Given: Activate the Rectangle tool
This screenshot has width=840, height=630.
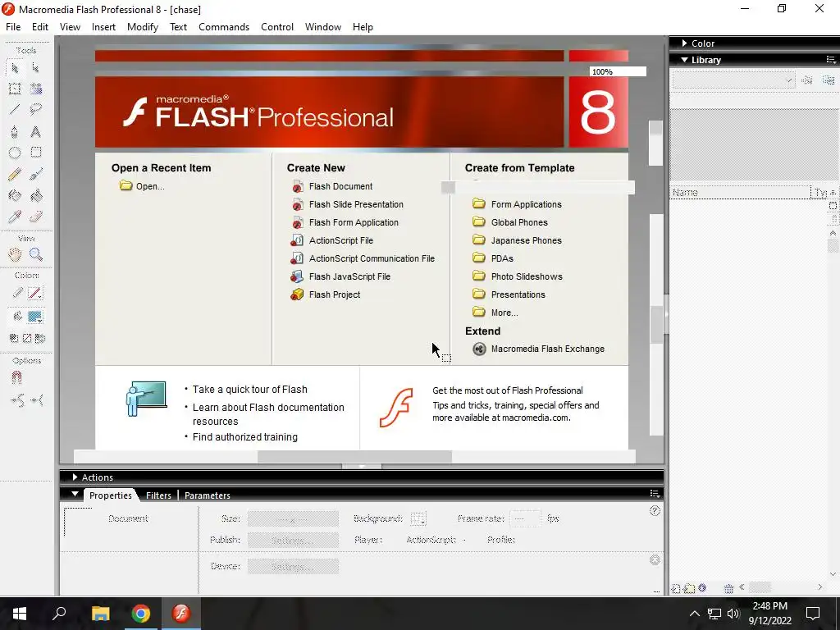Looking at the screenshot, I should (36, 153).
